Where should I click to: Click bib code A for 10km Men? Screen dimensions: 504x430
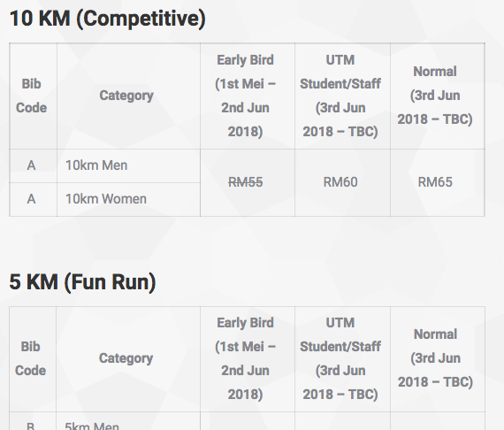click(x=31, y=165)
